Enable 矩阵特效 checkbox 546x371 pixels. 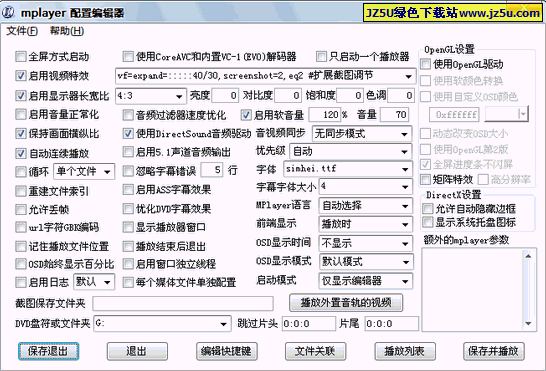pyautogui.click(x=426, y=179)
